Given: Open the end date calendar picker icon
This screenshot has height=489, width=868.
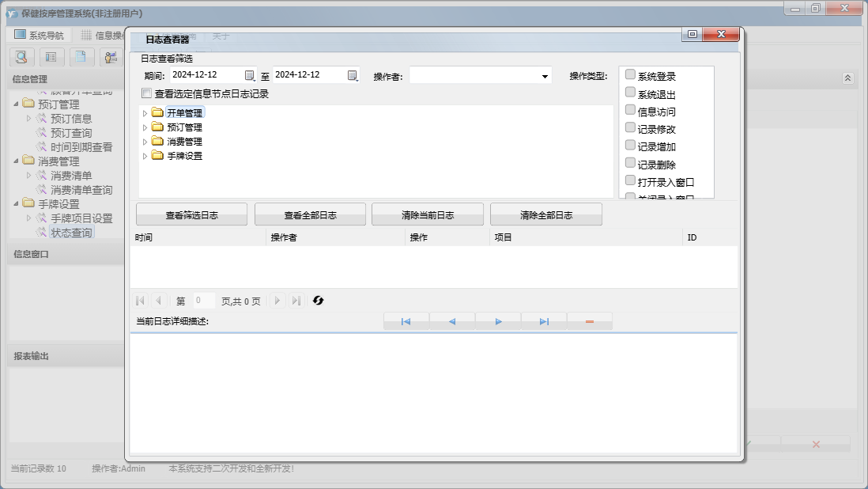Looking at the screenshot, I should pyautogui.click(x=353, y=75).
